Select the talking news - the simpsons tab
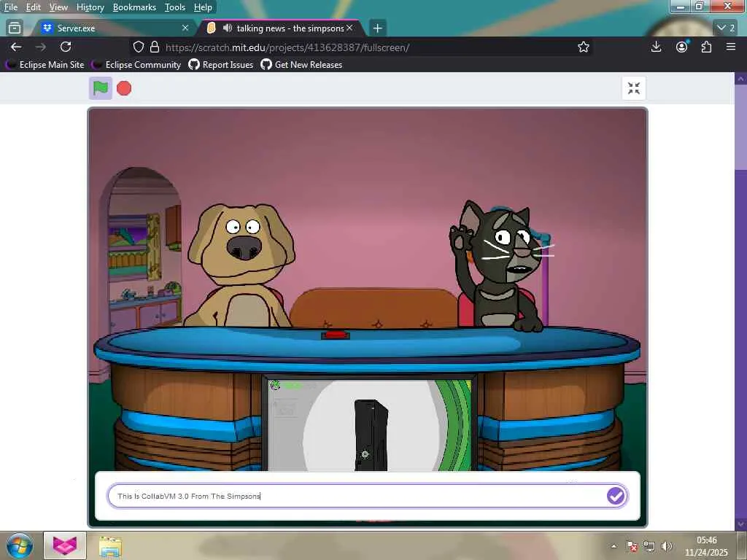747x560 pixels. tap(283, 28)
